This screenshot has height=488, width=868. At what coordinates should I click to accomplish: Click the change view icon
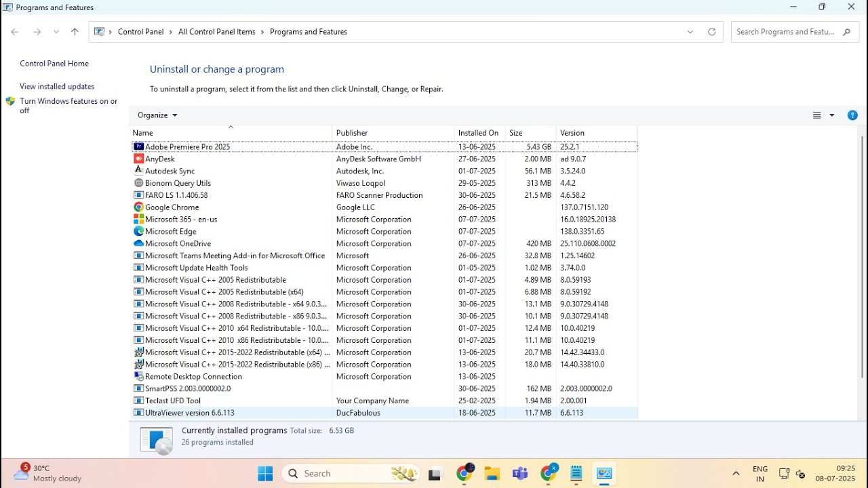pyautogui.click(x=817, y=115)
